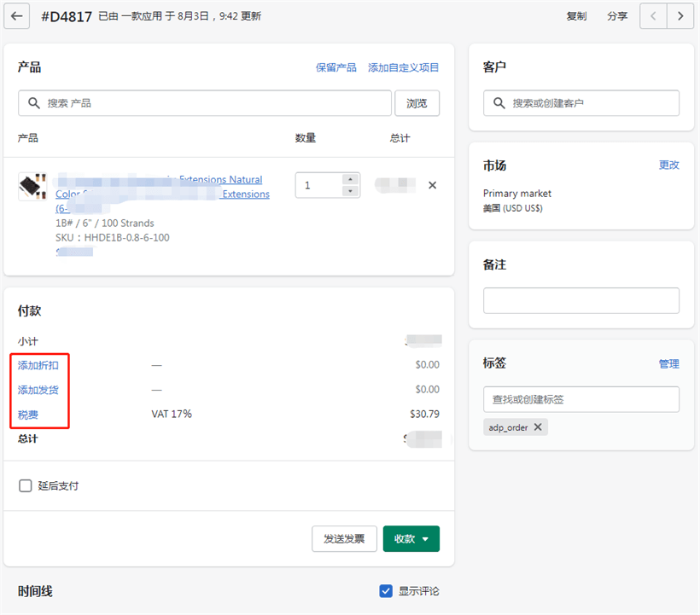Click the order number #D4817
Viewport: 700px width, 615px height.
[67, 16]
